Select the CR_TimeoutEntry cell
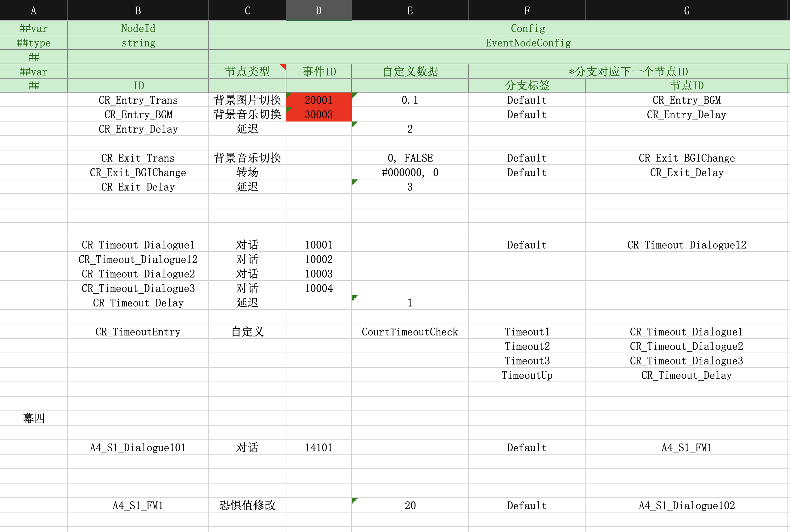 138,331
